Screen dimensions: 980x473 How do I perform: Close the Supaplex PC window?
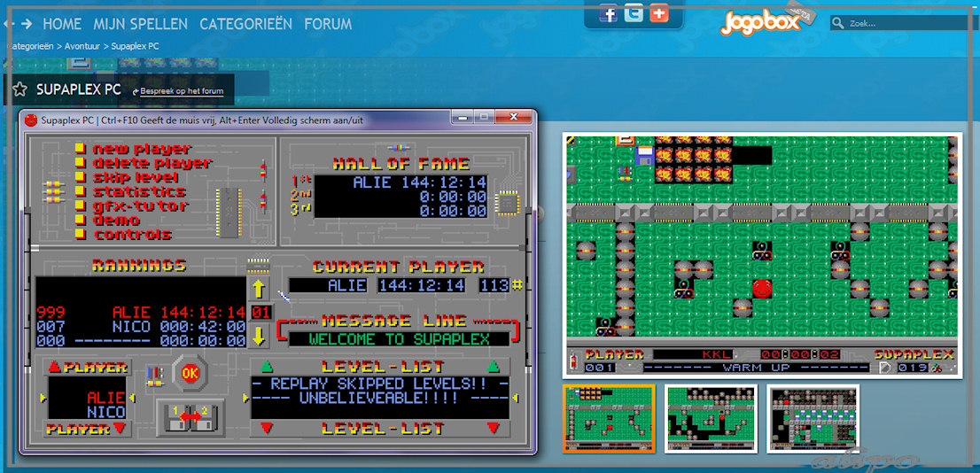[x=512, y=118]
